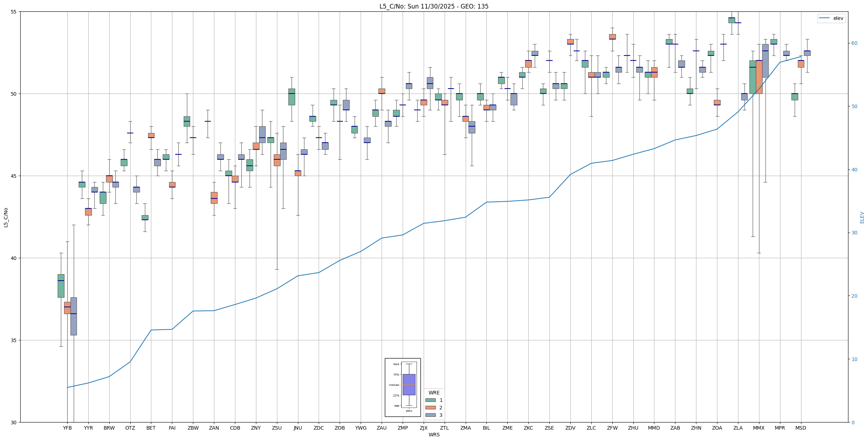Click the JNU station tick label
Viewport: 868px width, 441px height.
click(x=298, y=428)
